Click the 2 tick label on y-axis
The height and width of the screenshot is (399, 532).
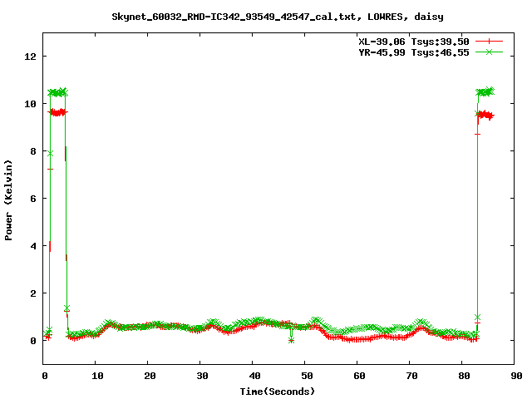pyautogui.click(x=34, y=293)
